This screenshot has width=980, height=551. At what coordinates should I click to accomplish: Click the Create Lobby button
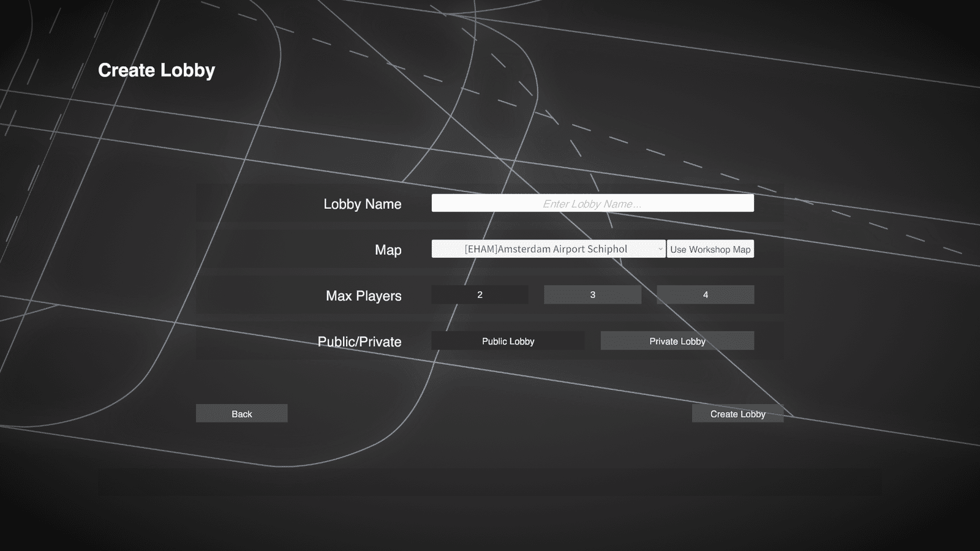(x=737, y=413)
